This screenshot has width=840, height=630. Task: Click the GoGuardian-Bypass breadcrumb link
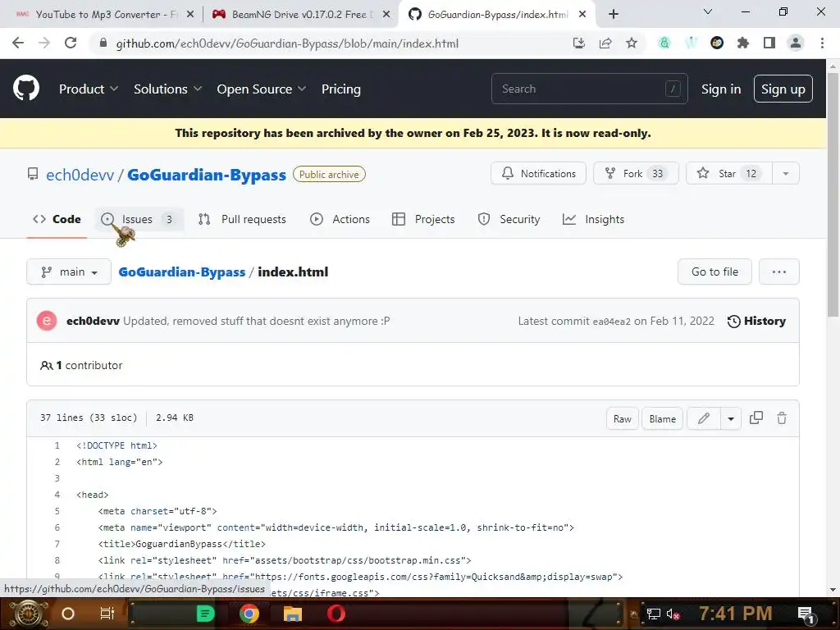pyautogui.click(x=181, y=272)
